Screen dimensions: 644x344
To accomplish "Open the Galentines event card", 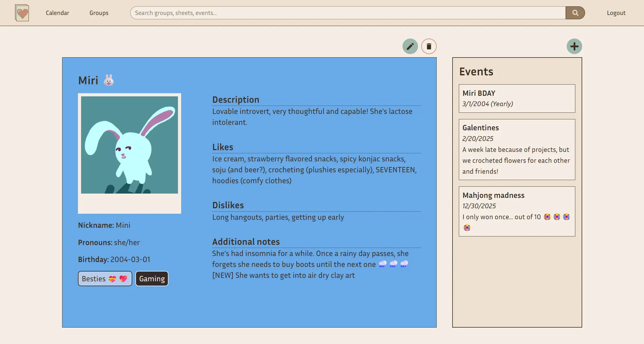I will point(517,149).
